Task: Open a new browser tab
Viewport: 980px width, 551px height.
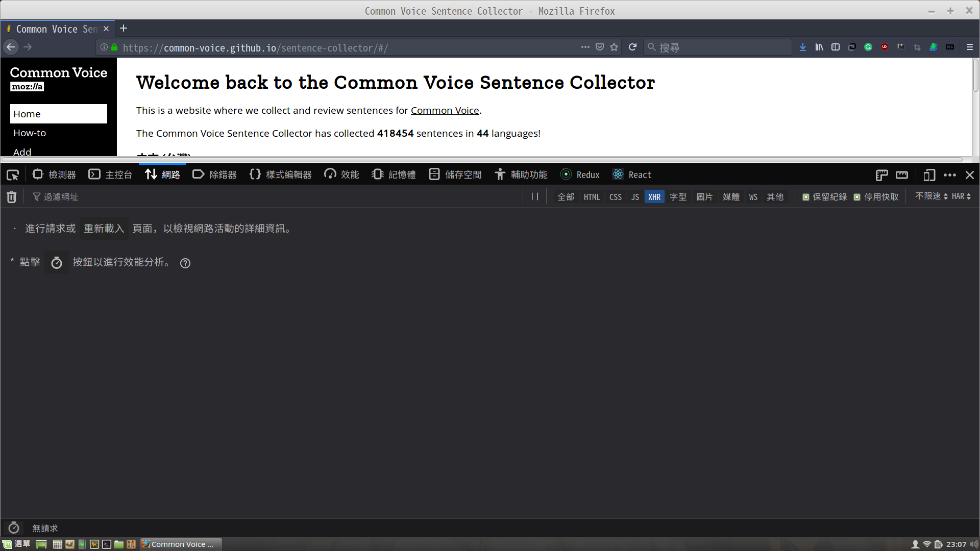Action: 124,29
